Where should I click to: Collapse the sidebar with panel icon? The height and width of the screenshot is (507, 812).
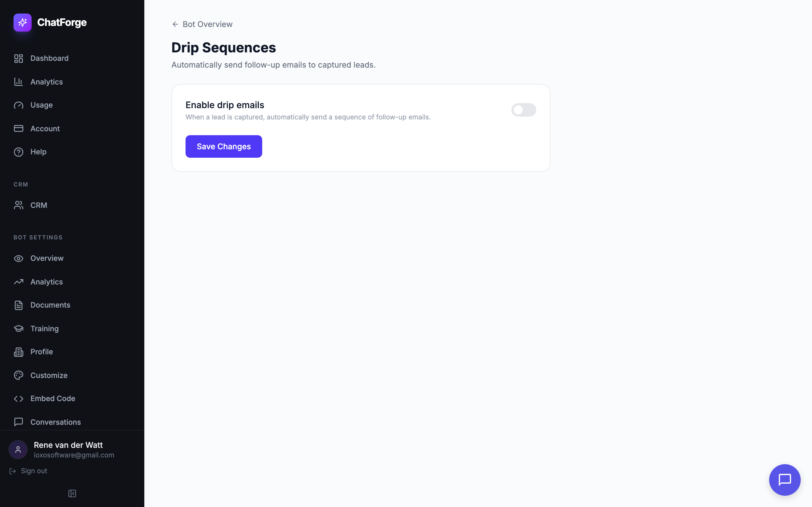[72, 493]
